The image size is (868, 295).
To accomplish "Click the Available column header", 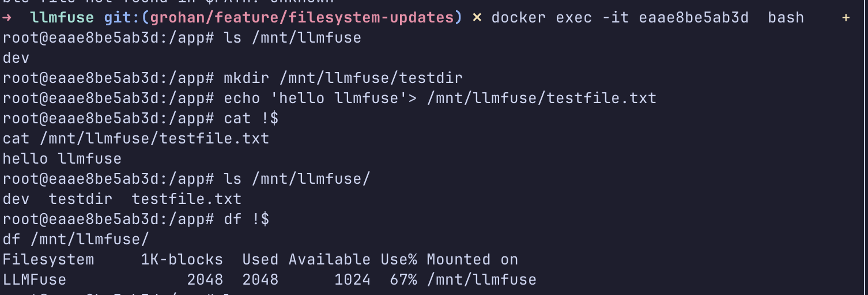I will click(x=330, y=259).
